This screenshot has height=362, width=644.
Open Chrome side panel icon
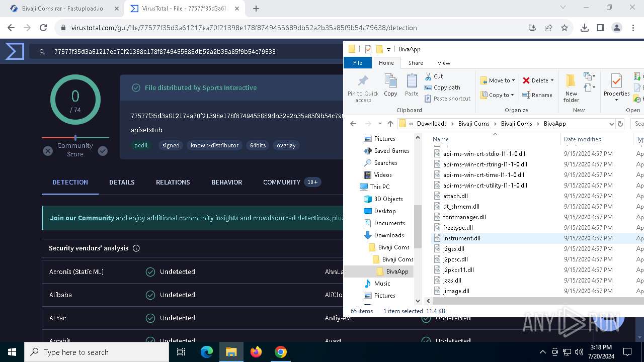[x=601, y=28]
